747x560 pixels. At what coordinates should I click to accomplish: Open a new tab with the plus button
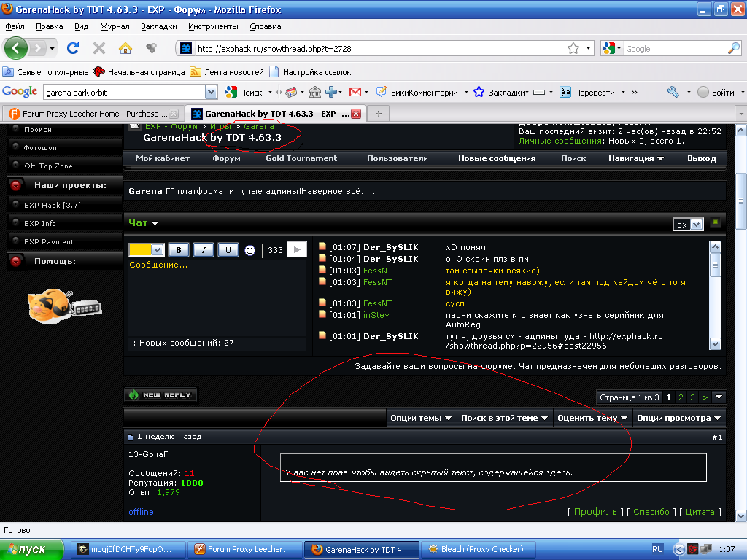[379, 114]
